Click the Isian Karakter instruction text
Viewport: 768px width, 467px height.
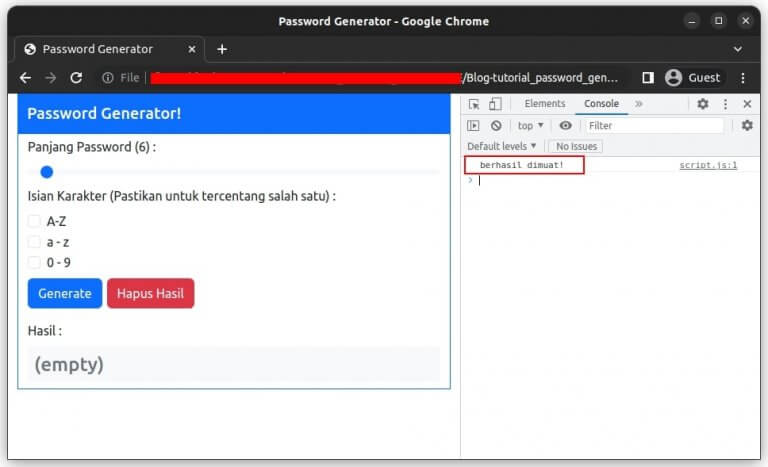click(x=182, y=196)
